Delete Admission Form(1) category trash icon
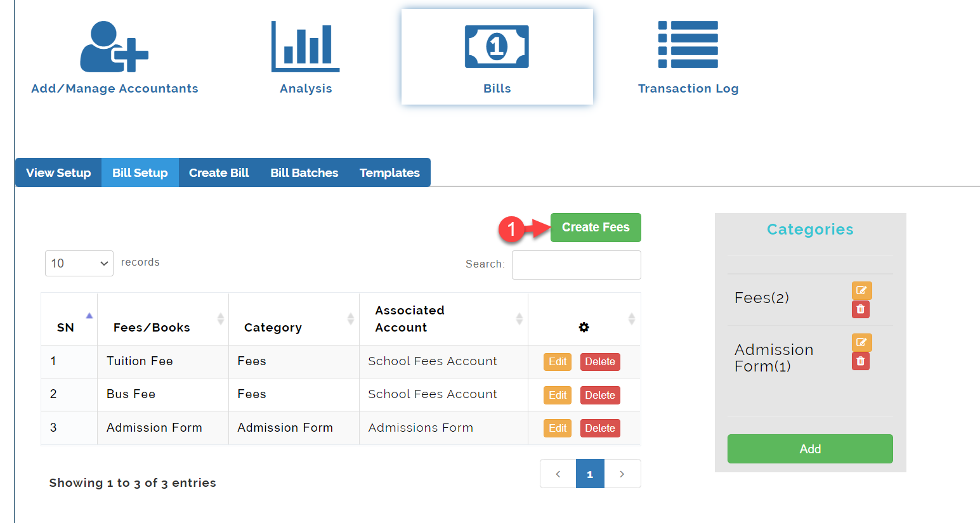 pyautogui.click(x=861, y=361)
